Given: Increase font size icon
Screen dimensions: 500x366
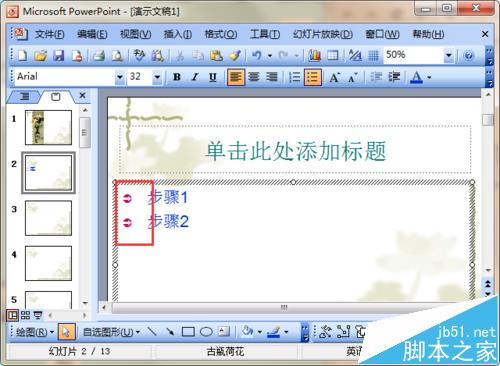Looking at the screenshot, I should click(x=335, y=77).
